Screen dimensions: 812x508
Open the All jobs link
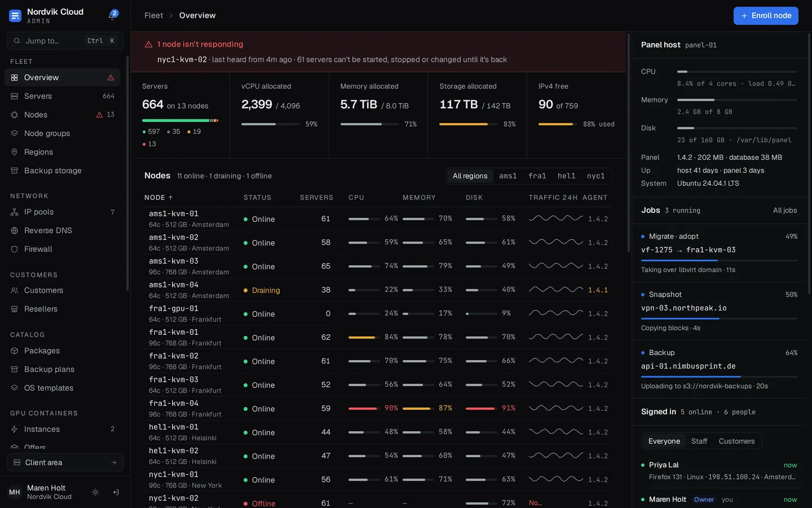[x=785, y=211]
